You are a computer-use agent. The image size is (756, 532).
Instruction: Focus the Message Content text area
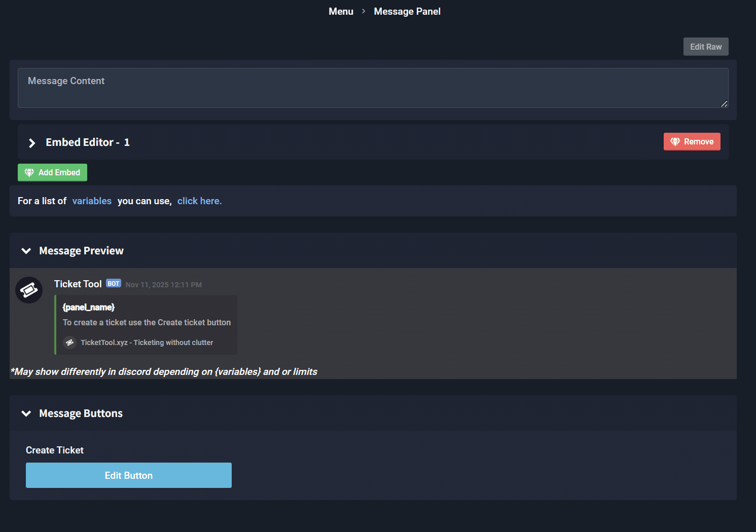pos(373,88)
